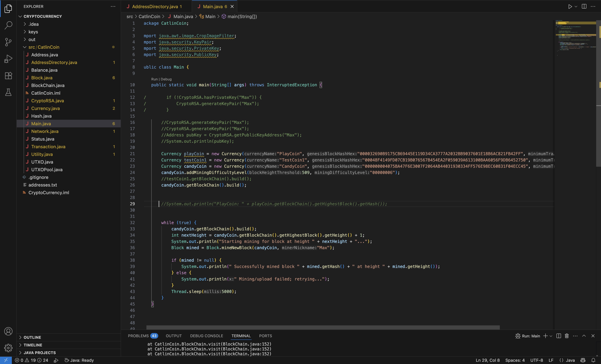Open the Run and Debug view

[8, 59]
